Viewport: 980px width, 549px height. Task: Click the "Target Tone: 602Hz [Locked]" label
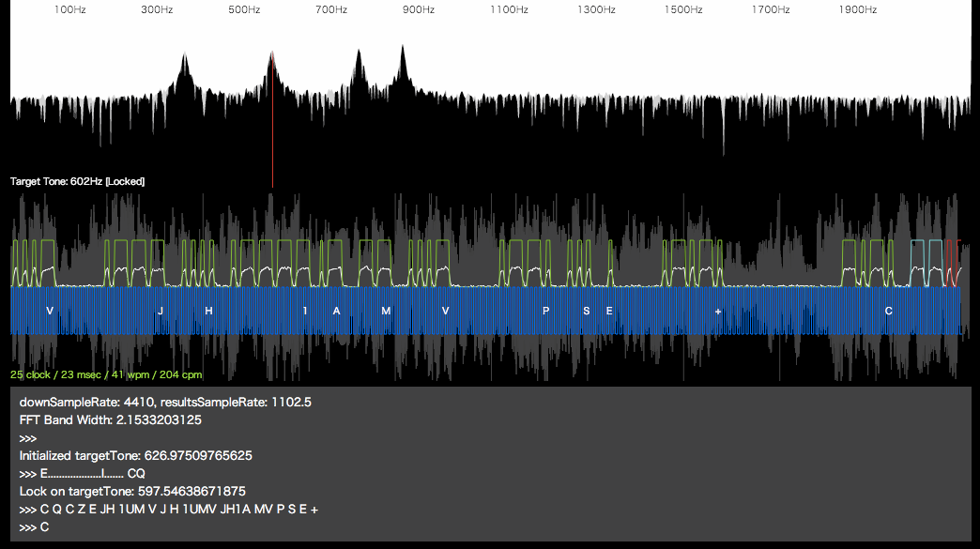pyautogui.click(x=77, y=181)
